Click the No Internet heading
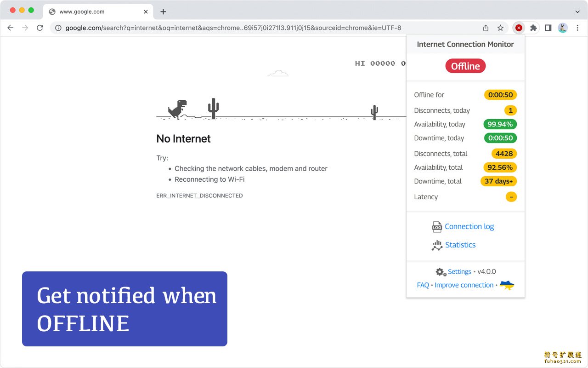 click(183, 138)
